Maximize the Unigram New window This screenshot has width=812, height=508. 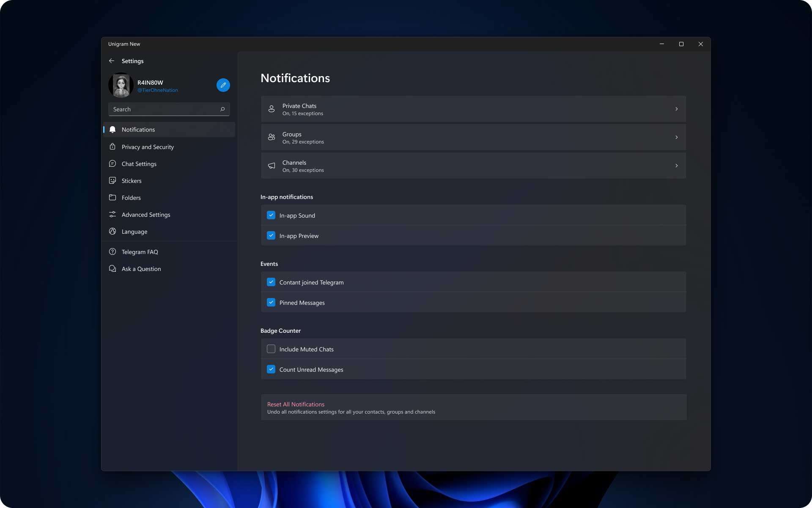pos(681,44)
